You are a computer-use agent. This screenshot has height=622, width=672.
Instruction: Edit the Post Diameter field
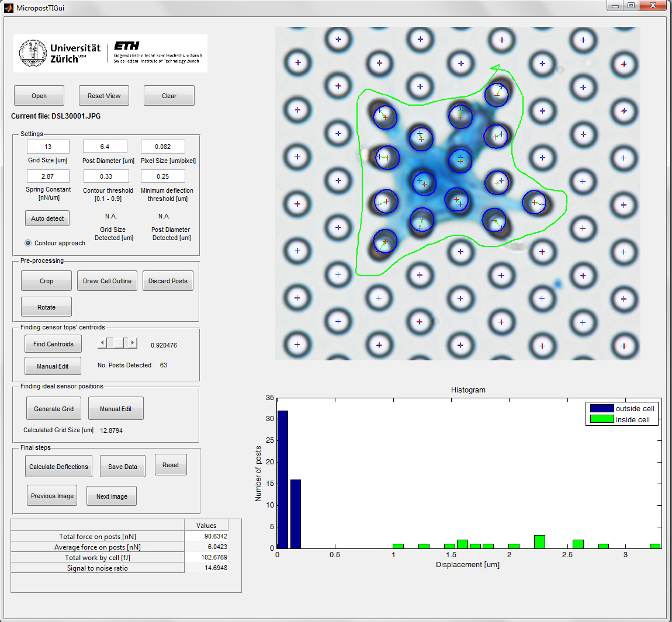click(x=105, y=147)
